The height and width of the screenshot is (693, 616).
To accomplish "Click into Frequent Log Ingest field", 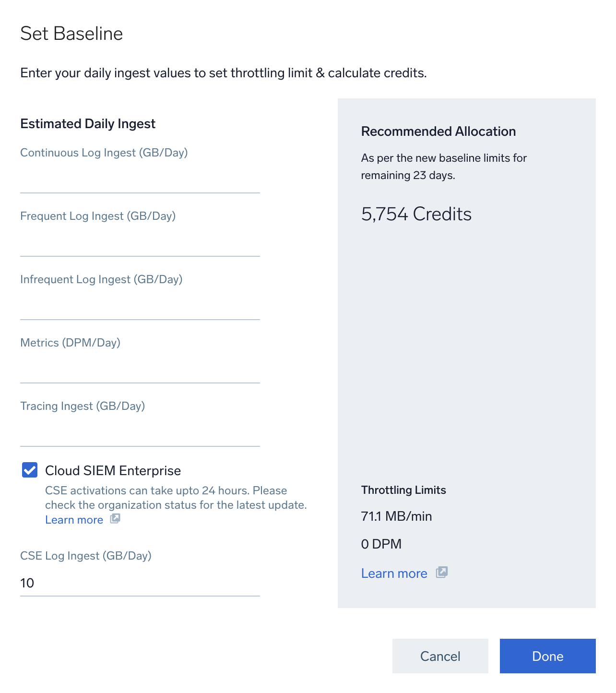I will tap(140, 243).
